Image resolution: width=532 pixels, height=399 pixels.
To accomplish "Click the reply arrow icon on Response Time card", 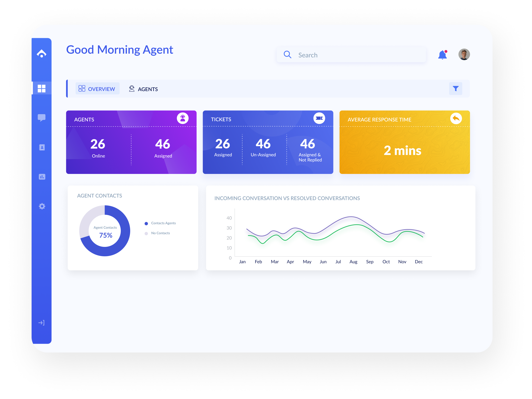I will coord(456,118).
